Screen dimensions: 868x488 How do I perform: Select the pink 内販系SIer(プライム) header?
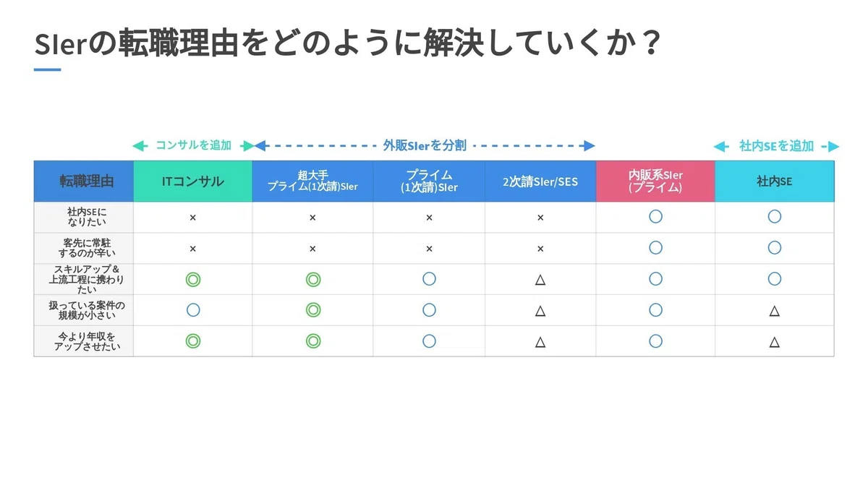655,181
